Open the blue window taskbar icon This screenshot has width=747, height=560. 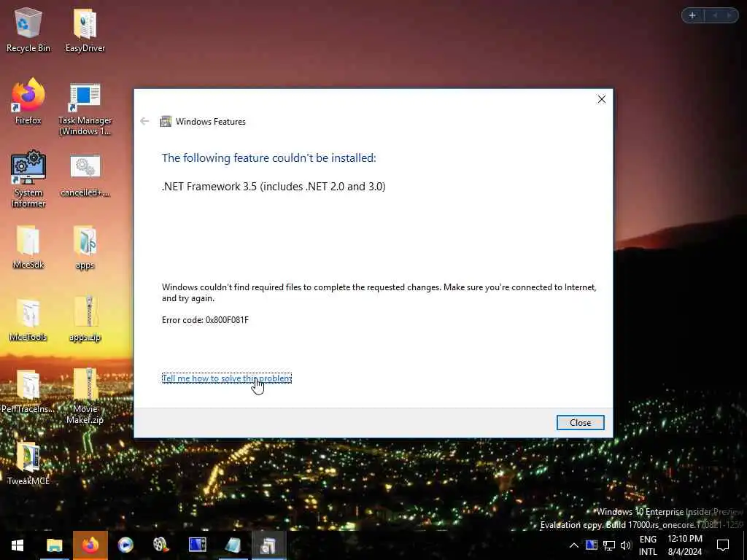(197, 545)
